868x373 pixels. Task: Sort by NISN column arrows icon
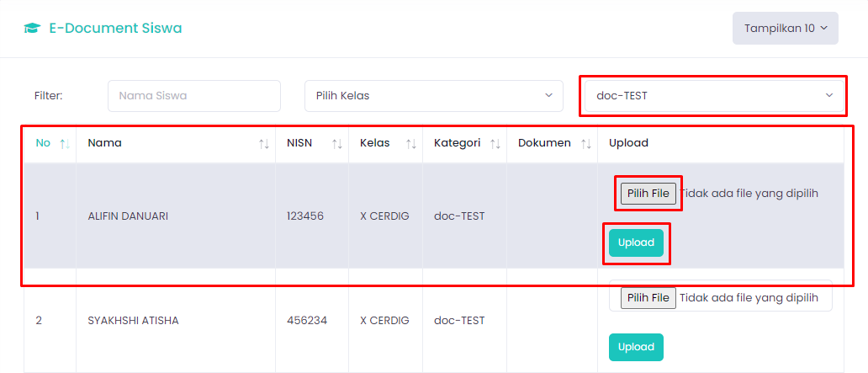(336, 143)
